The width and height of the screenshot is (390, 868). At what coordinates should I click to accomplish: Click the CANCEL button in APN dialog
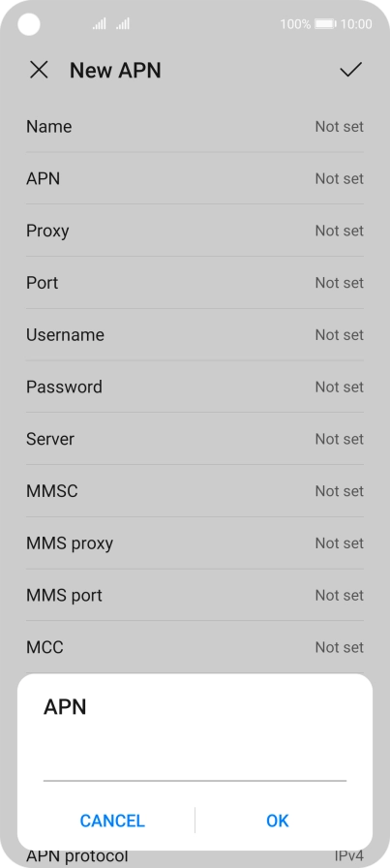pyautogui.click(x=112, y=821)
